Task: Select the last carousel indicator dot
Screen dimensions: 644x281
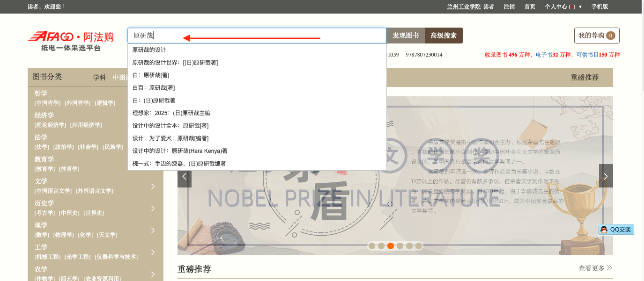Action: (x=419, y=246)
